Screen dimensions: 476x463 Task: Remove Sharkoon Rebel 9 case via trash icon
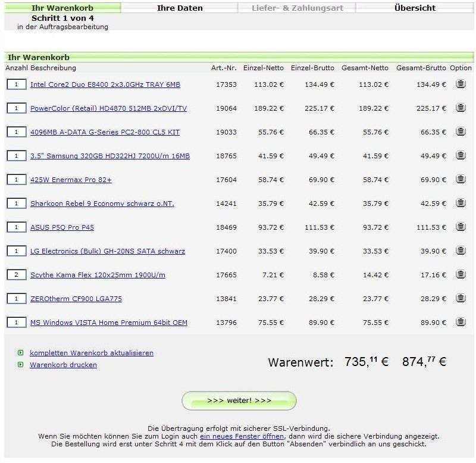[x=461, y=203]
